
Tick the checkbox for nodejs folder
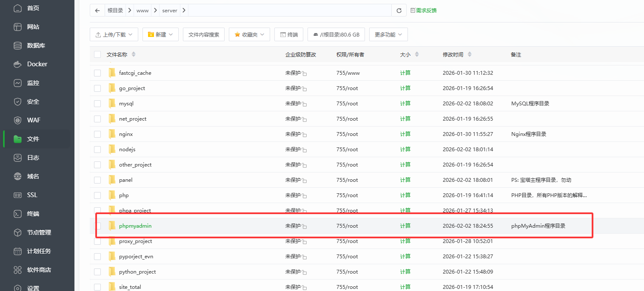pyautogui.click(x=97, y=150)
